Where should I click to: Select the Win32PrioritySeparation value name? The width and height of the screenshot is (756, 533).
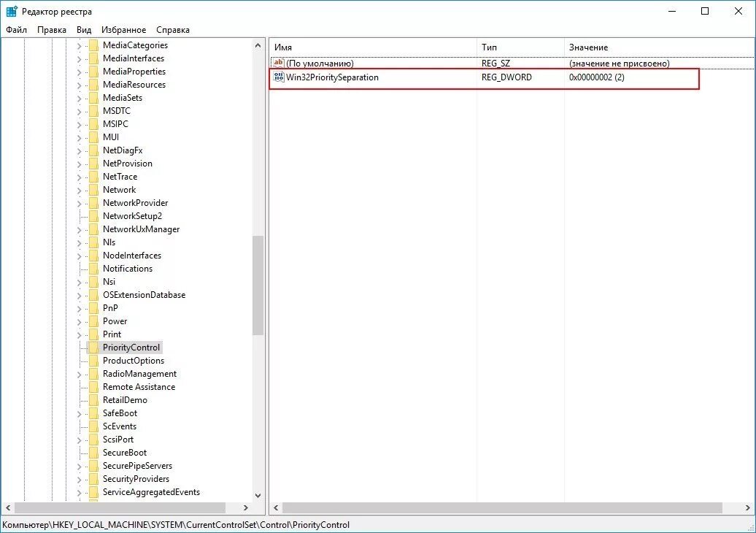tap(332, 77)
